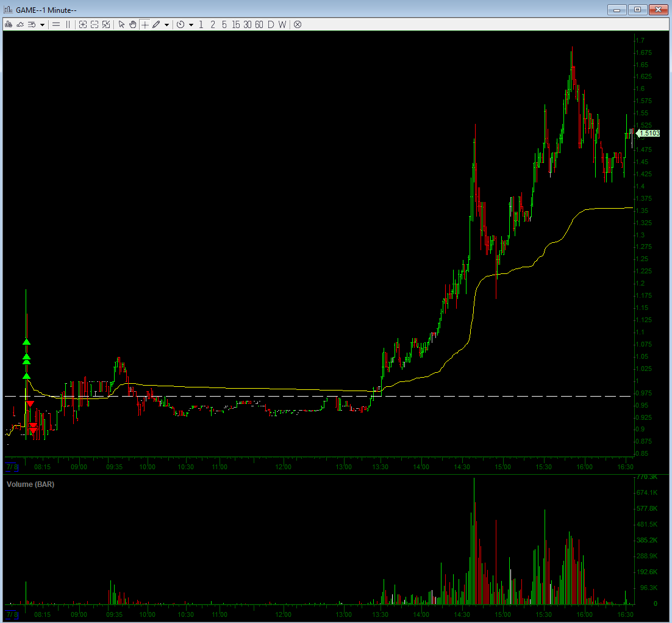This screenshot has height=623, width=672.
Task: Click the circled X clear icon
Action: 298,25
